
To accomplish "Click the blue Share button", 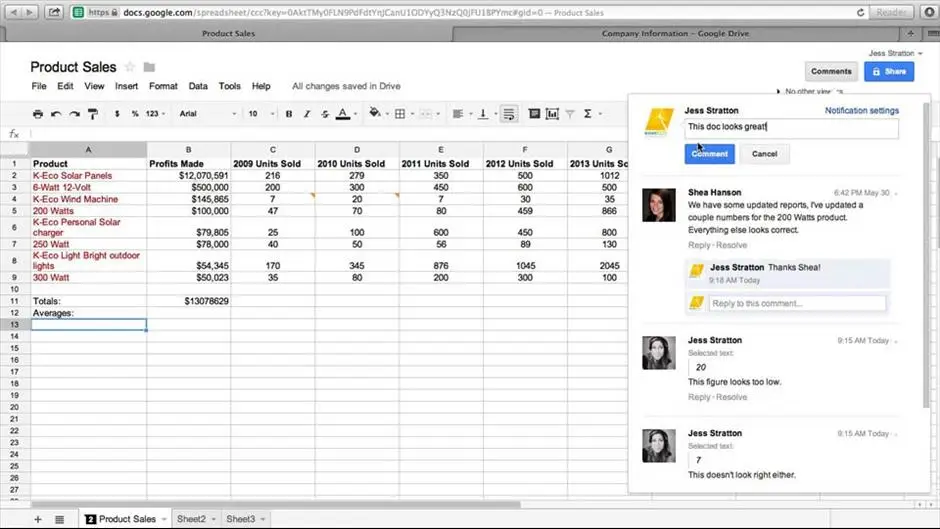I will click(x=889, y=71).
